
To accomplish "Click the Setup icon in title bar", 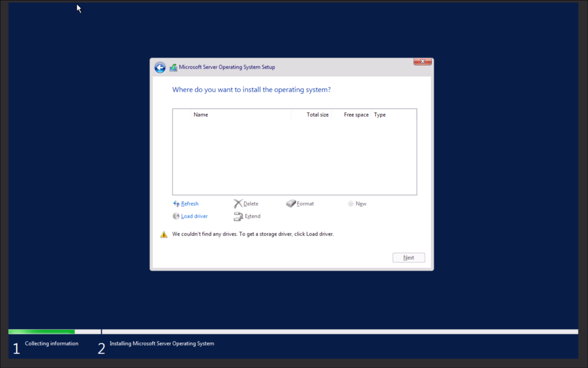I will (x=173, y=67).
